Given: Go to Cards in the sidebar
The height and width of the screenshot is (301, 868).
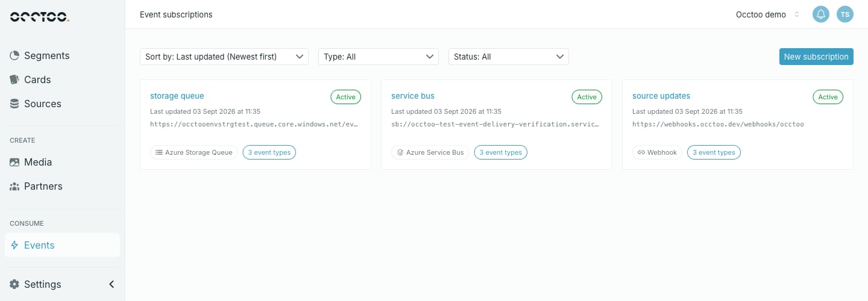Looking at the screenshot, I should 62,79.
